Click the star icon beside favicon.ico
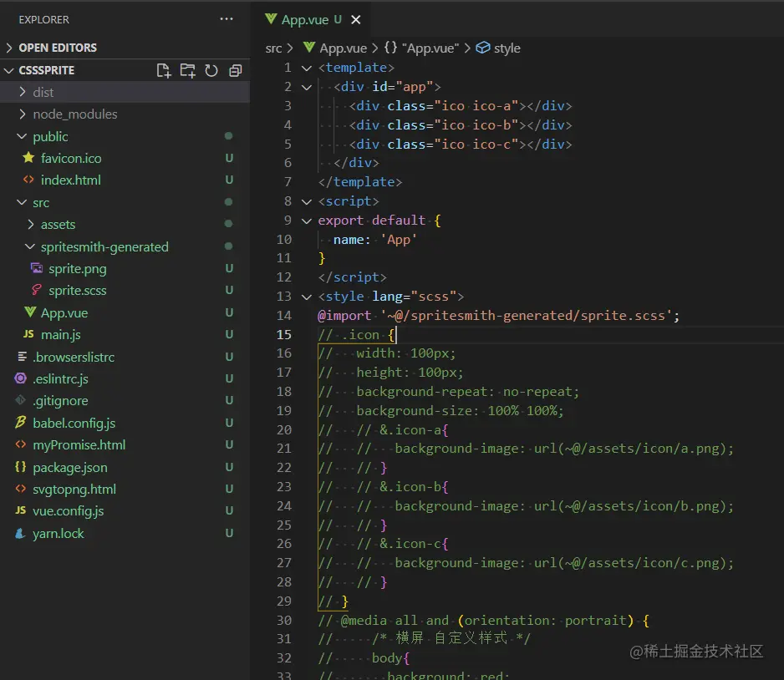 (28, 158)
